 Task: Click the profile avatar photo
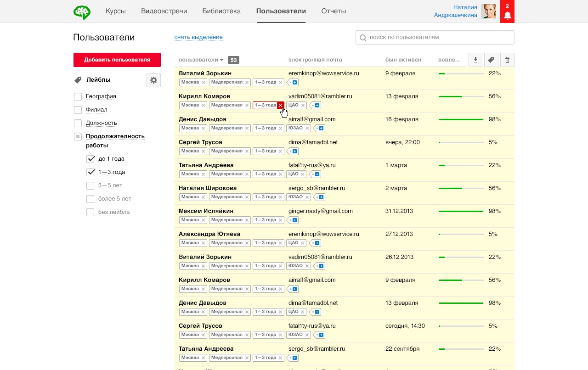click(x=489, y=11)
